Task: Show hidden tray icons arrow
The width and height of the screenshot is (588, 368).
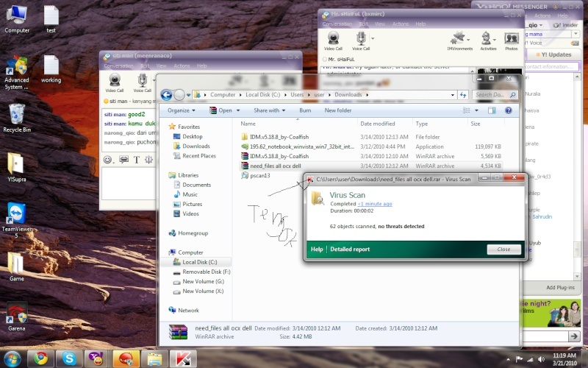Action: (x=508, y=359)
